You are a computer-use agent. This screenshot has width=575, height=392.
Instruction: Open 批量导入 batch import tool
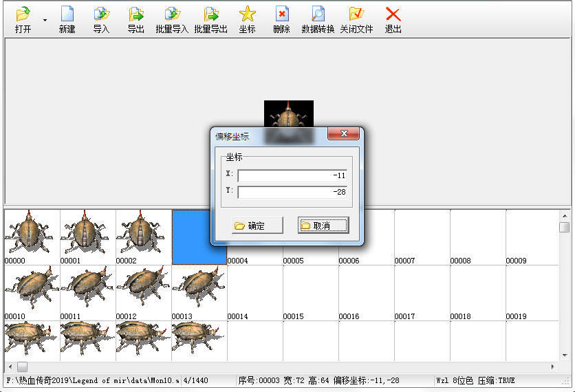point(172,15)
